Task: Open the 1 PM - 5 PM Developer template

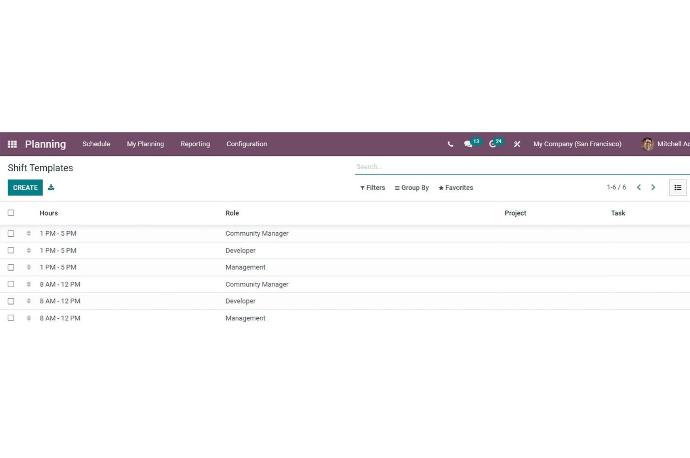Action: 240,251
